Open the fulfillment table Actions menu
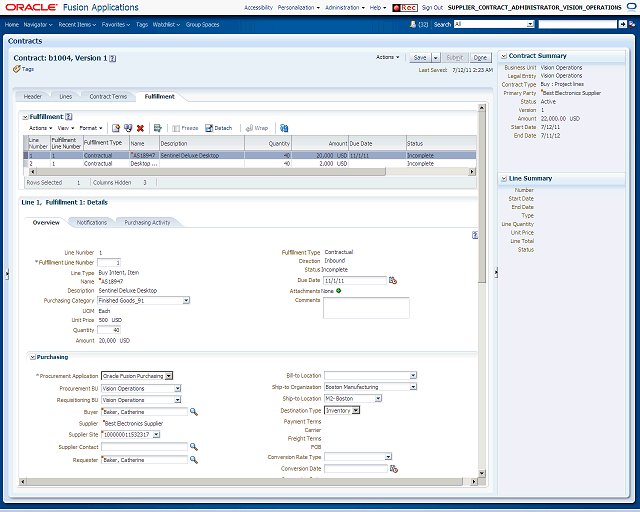The width and height of the screenshot is (640, 512). click(40, 128)
